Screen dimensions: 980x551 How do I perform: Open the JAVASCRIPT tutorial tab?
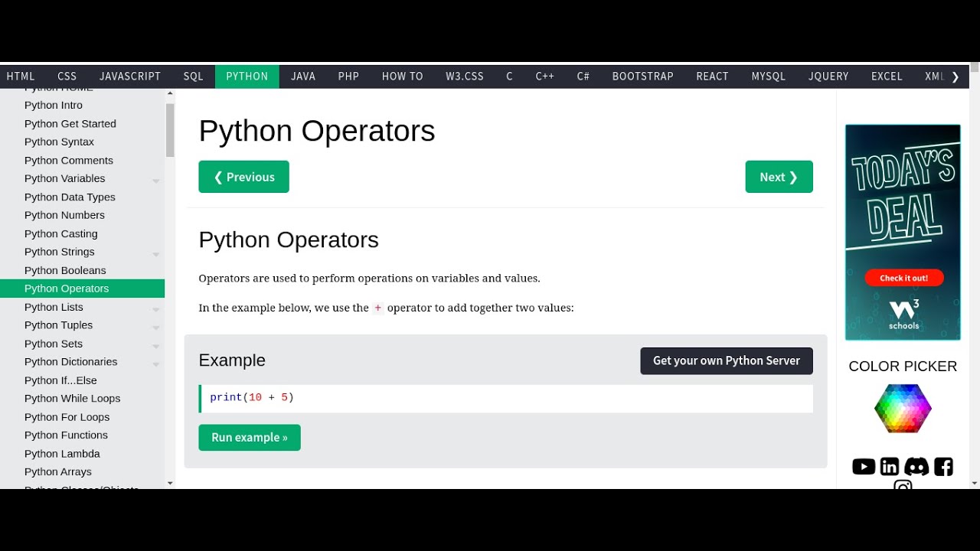[130, 77]
